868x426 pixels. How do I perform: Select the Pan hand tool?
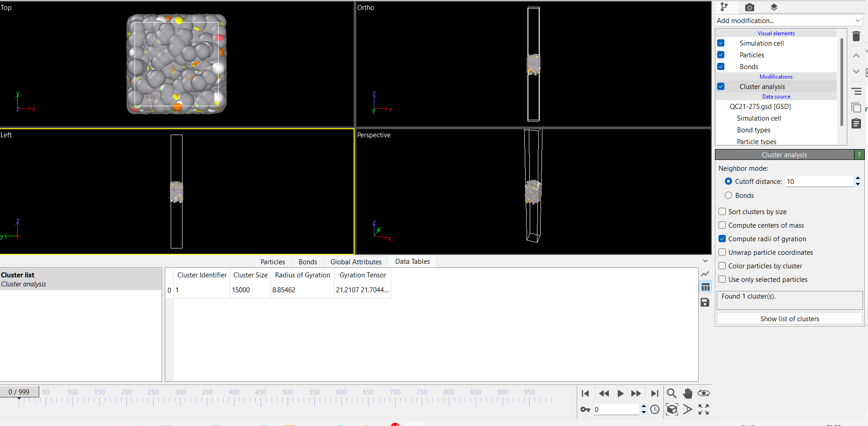coord(688,393)
